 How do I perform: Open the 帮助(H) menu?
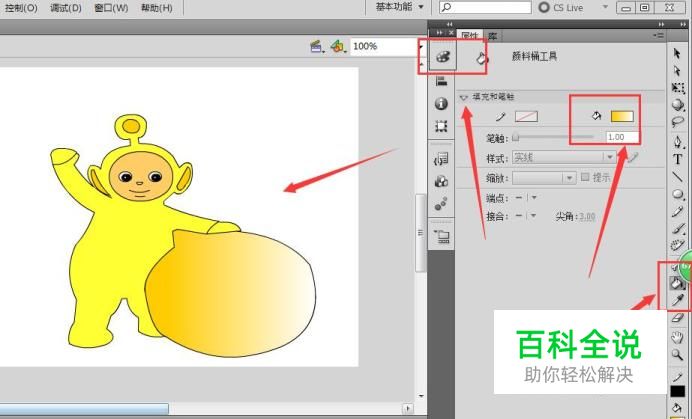(156, 8)
